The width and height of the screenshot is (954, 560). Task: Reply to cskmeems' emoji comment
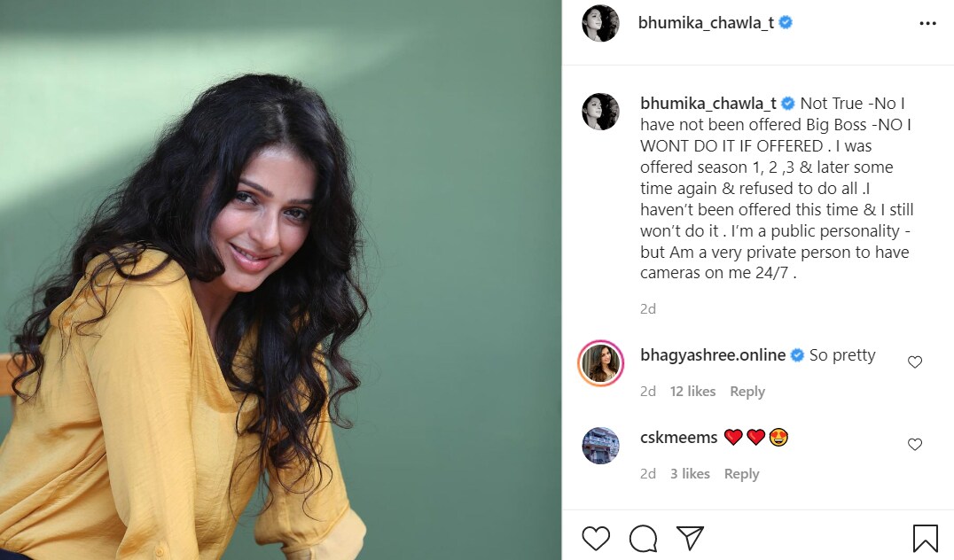741,474
